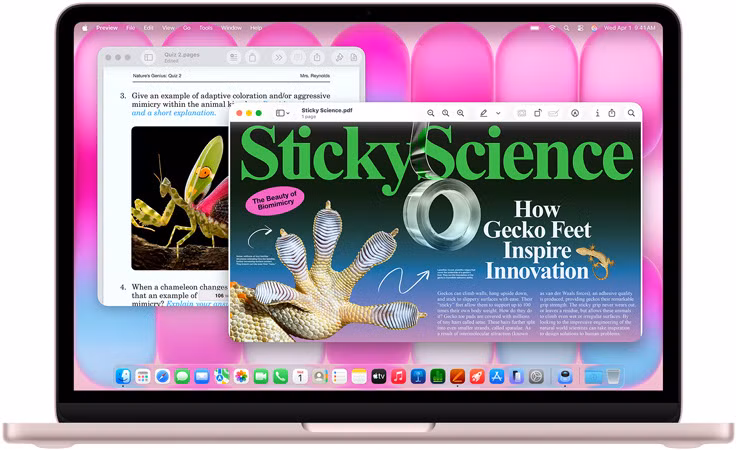Launch Apple TV app from Dock
The image size is (736, 450).
click(x=378, y=376)
